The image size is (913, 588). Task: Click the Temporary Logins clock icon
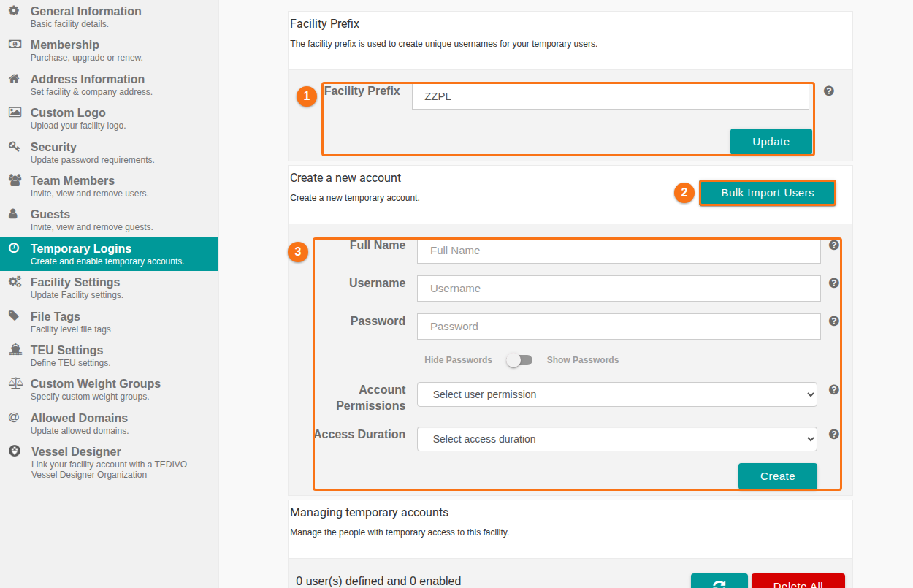tap(14, 248)
